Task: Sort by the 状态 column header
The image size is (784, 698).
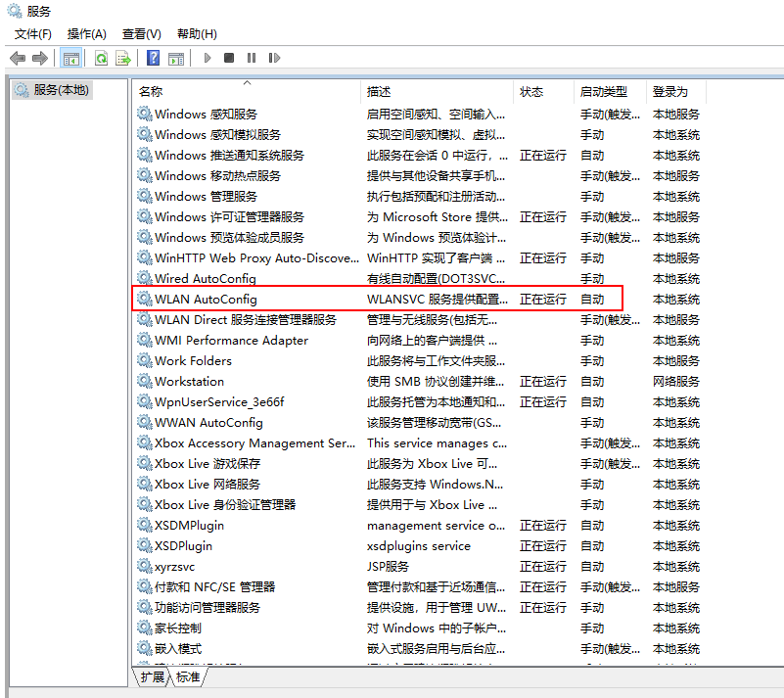Action: pos(544,92)
